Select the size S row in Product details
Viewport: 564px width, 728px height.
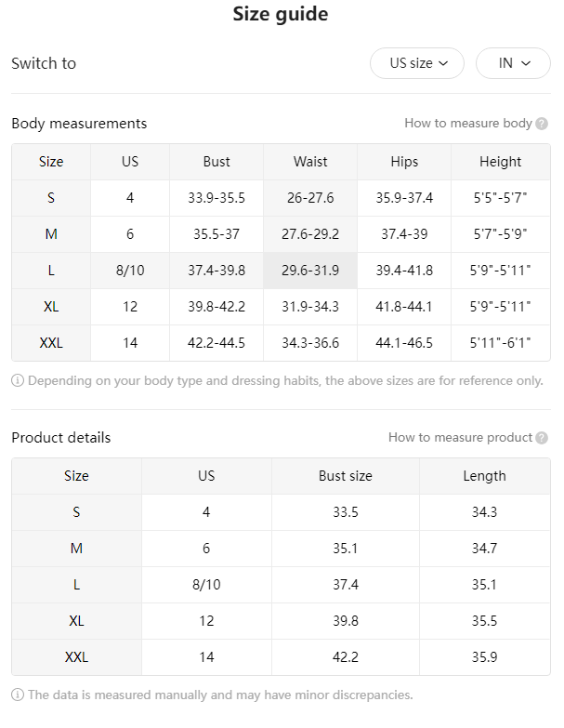(282, 512)
